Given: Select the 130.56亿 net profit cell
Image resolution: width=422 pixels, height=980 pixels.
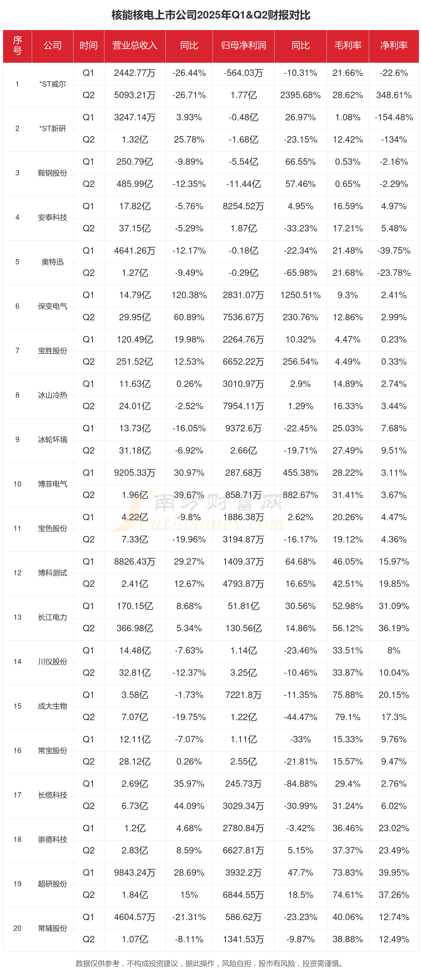Looking at the screenshot, I should [244, 628].
